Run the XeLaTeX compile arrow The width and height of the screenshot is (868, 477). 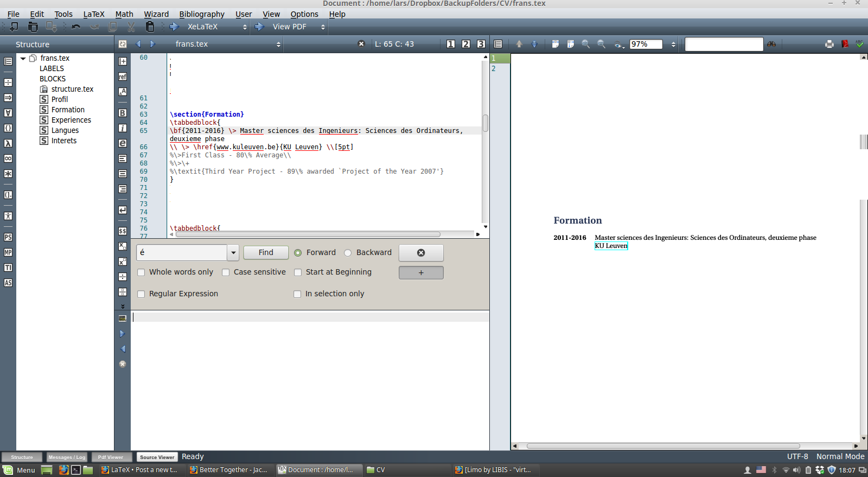[174, 27]
